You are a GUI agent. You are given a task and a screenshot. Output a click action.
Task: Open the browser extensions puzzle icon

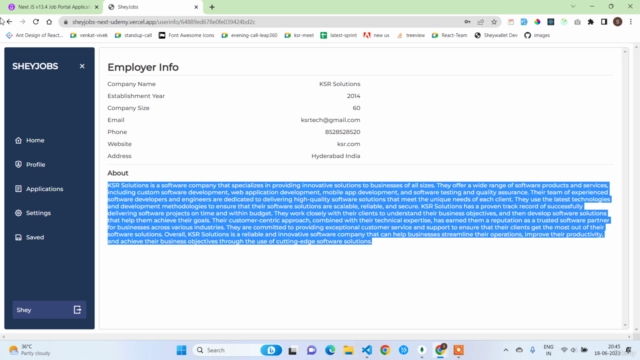coord(591,22)
